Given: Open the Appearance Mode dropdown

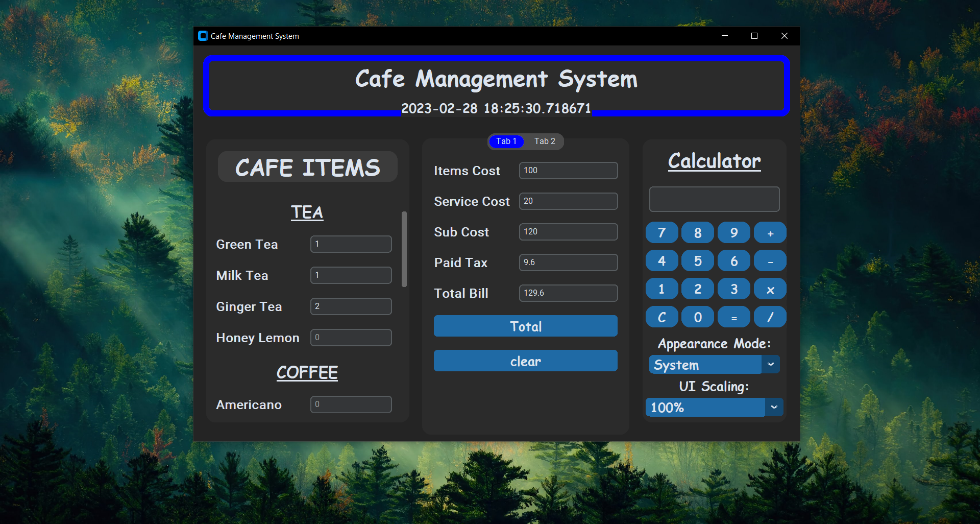Looking at the screenshot, I should click(x=714, y=365).
